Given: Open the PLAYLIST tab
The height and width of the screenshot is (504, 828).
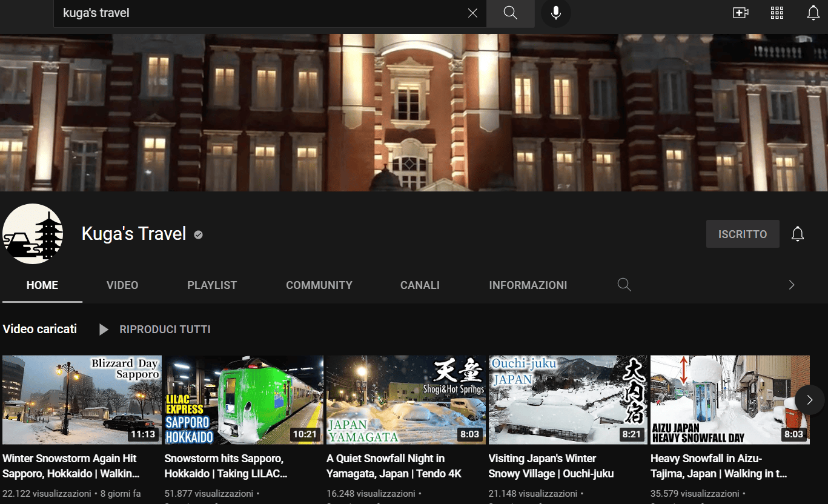Looking at the screenshot, I should click(212, 285).
